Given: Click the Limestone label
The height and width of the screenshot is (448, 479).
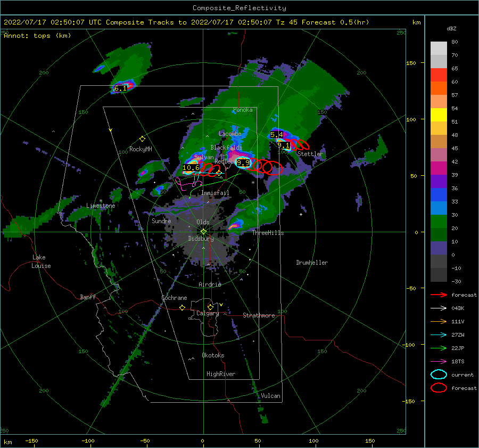Looking at the screenshot, I should point(101,206).
